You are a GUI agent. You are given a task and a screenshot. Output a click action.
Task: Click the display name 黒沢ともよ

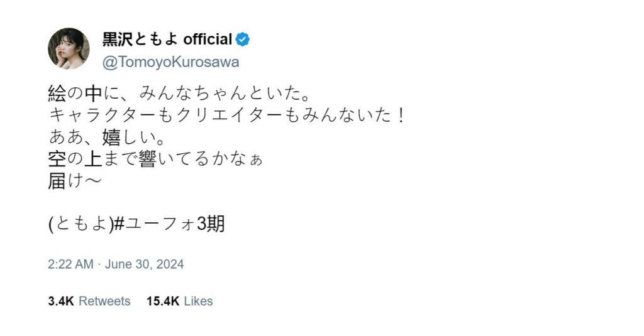click(140, 40)
